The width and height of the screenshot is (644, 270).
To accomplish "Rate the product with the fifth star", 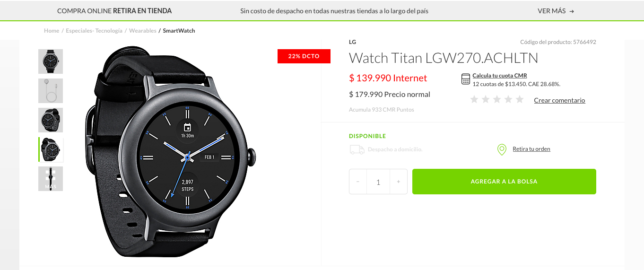I will coord(520,99).
